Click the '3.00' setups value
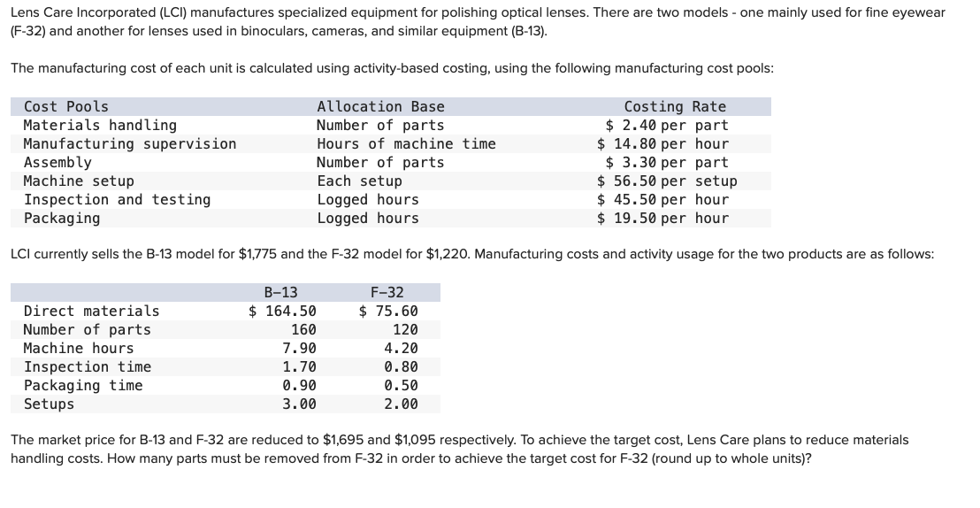The width and height of the screenshot is (980, 508). click(x=299, y=404)
